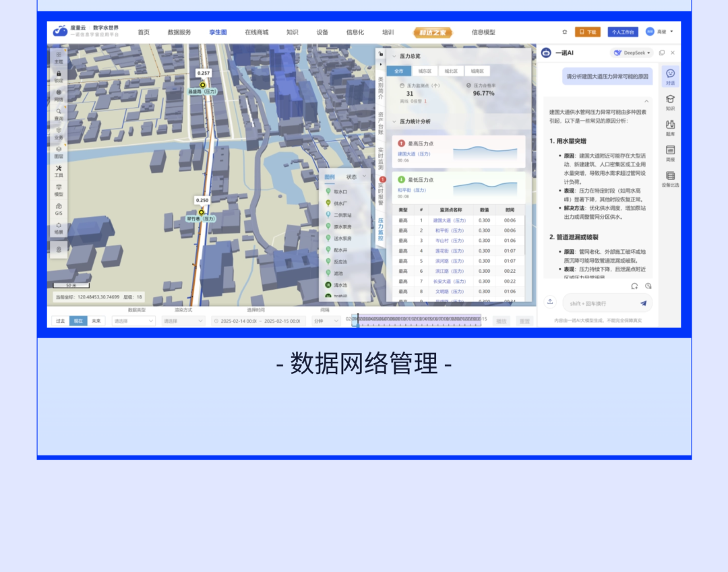Send the AI chat message with paper-plane icon

[643, 303]
